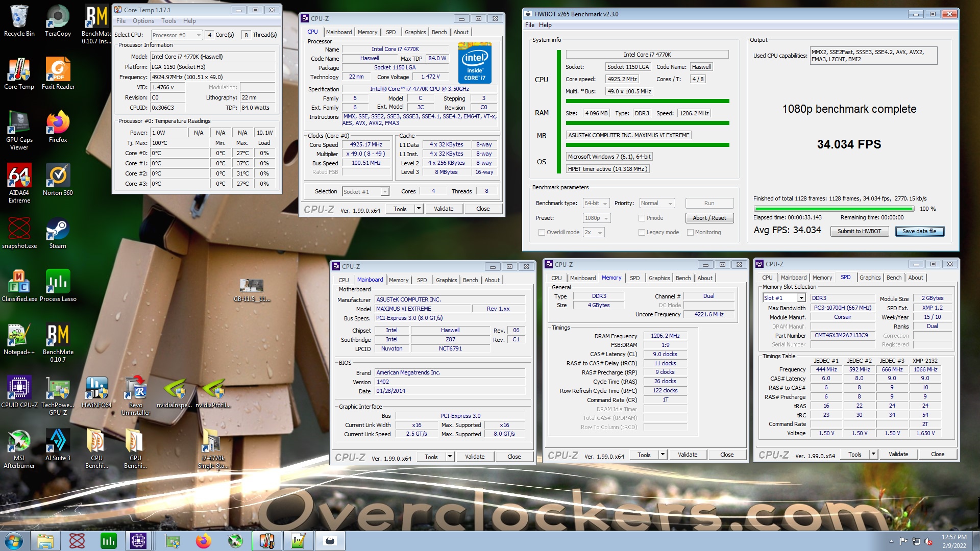Launch Process Lasso desktop icon
Image resolution: width=980 pixels, height=551 pixels.
coord(58,286)
